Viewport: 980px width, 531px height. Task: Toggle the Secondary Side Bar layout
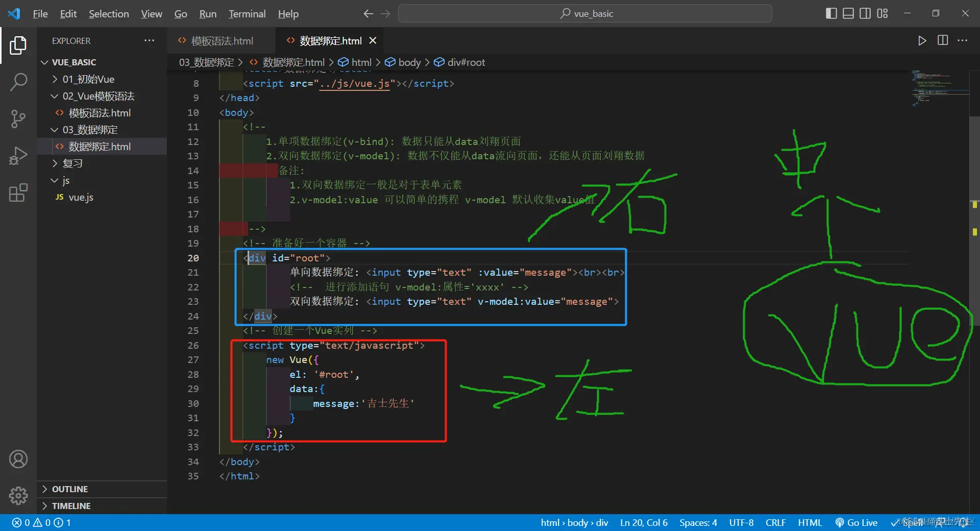point(865,13)
